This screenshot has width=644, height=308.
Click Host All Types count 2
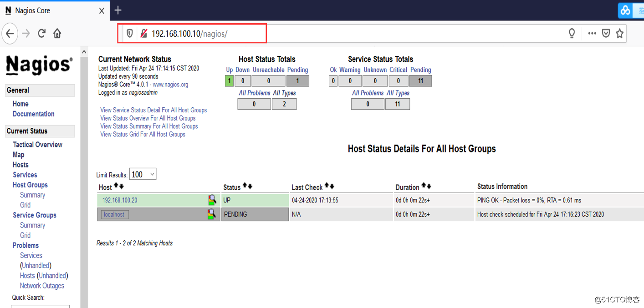coord(284,104)
